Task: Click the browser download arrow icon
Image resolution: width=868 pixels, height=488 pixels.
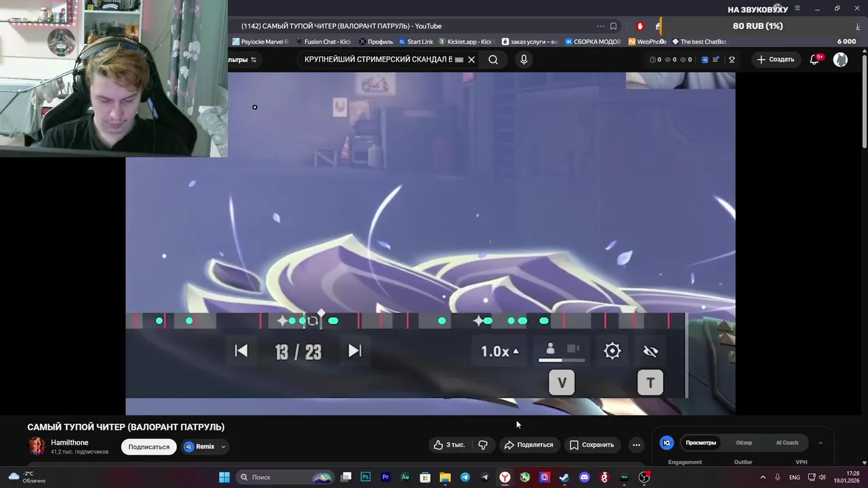Action: coord(859,26)
